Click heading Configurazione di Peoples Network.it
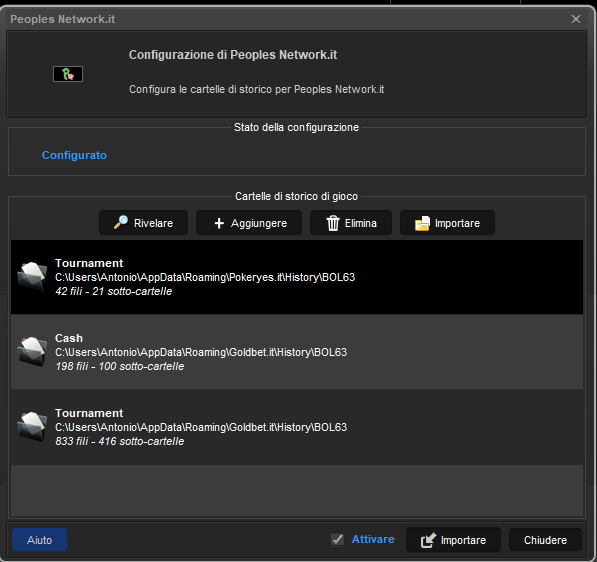 click(233, 55)
